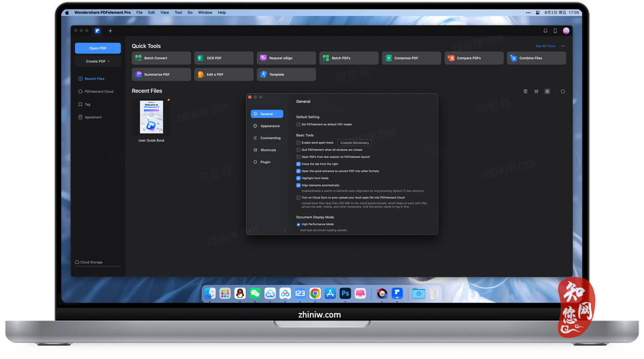Click the notification bell icon
This screenshot has width=644, height=359.
tap(545, 31)
